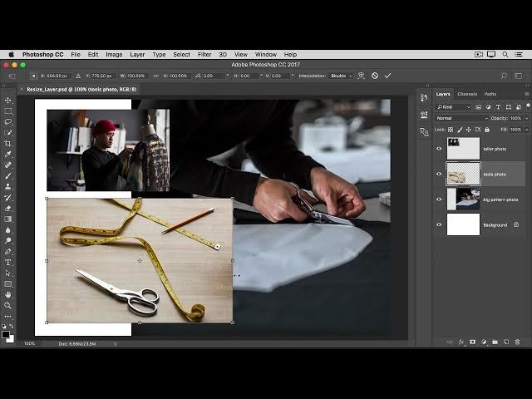The height and width of the screenshot is (399, 532).
Task: Commit the transform with the checkmark
Action: coord(387,76)
